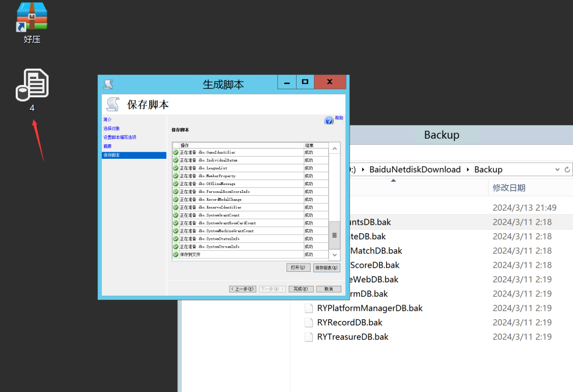This screenshot has height=392, width=573.
Task: Click the green check on the 保存到文件 row
Action: click(x=176, y=254)
